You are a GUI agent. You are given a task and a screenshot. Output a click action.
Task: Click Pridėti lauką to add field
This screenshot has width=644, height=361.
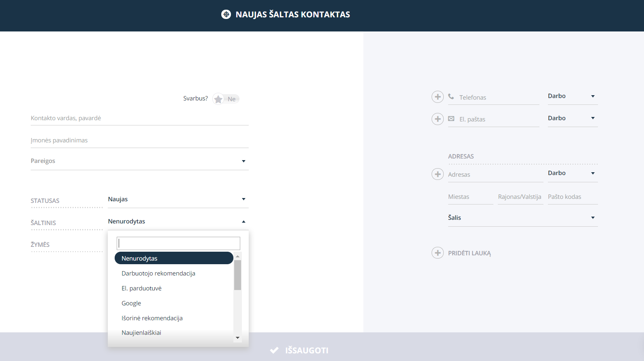(x=470, y=253)
